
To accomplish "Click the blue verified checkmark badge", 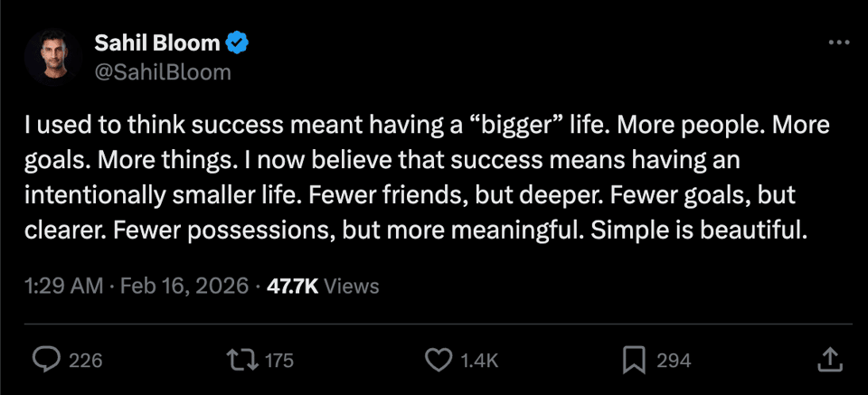I will pyautogui.click(x=239, y=43).
